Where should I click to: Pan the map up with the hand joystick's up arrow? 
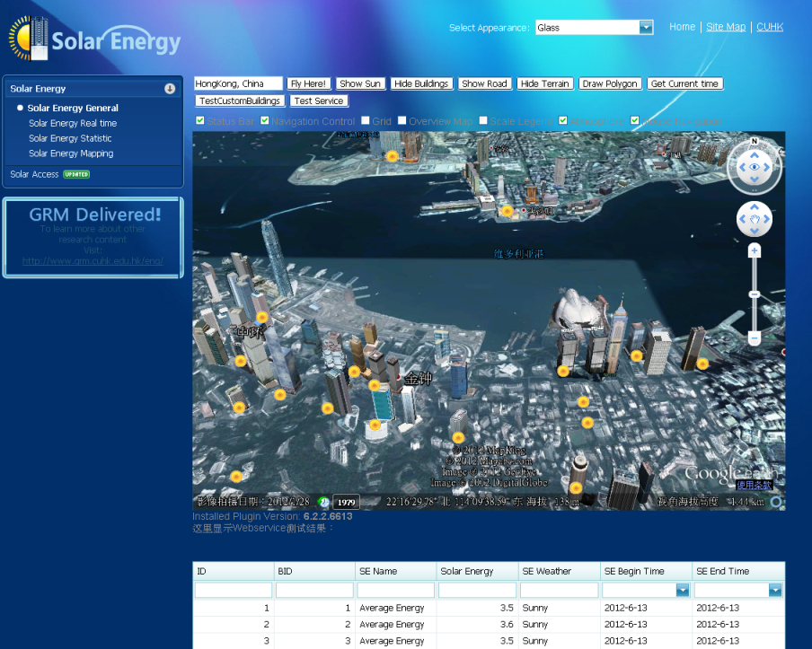tap(754, 207)
